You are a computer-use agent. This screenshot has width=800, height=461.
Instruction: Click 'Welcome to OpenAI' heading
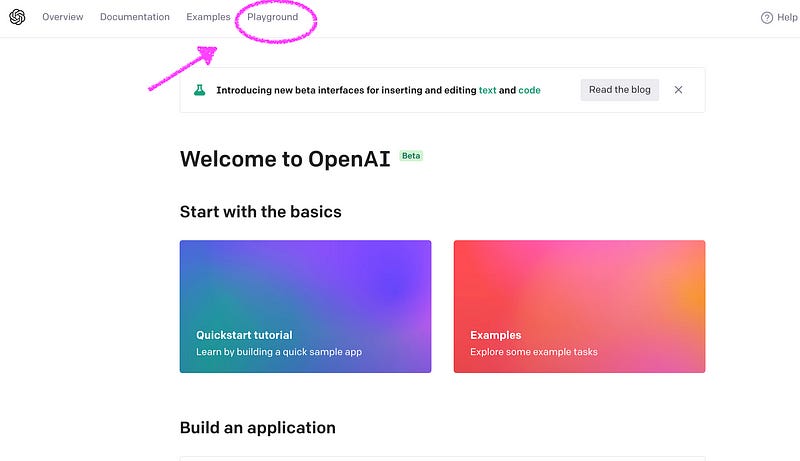285,159
